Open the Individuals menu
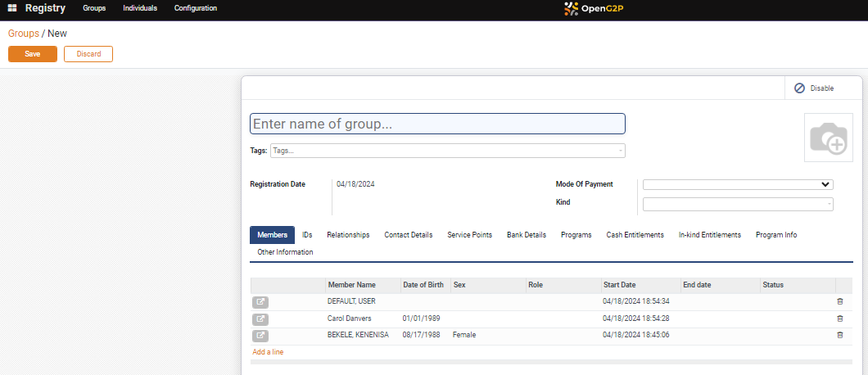868x375 pixels. (x=140, y=8)
